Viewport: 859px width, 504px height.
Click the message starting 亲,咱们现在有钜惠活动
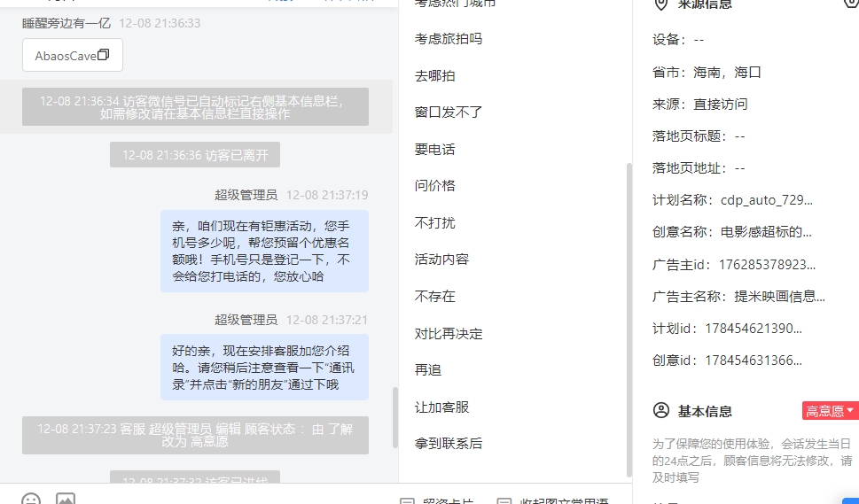coord(264,252)
